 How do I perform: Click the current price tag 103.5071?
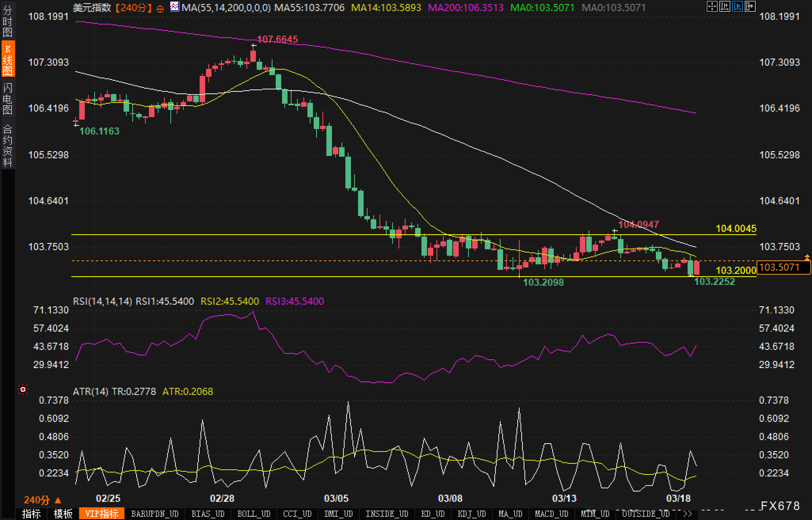pos(783,268)
